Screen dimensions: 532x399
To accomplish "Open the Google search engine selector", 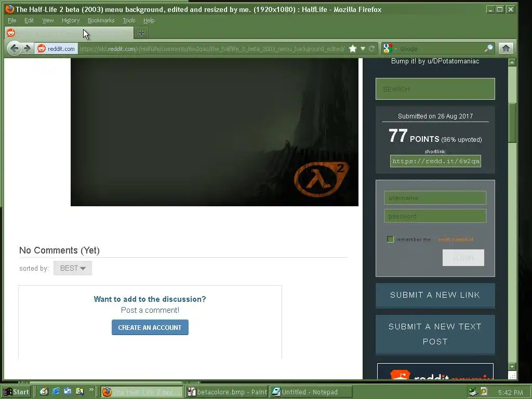I will [389, 48].
